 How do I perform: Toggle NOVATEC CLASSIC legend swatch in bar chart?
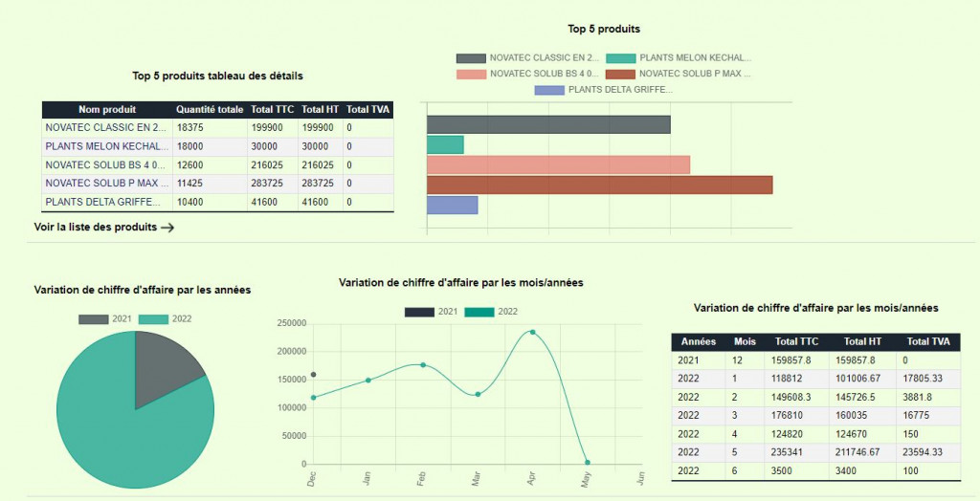[x=471, y=58]
